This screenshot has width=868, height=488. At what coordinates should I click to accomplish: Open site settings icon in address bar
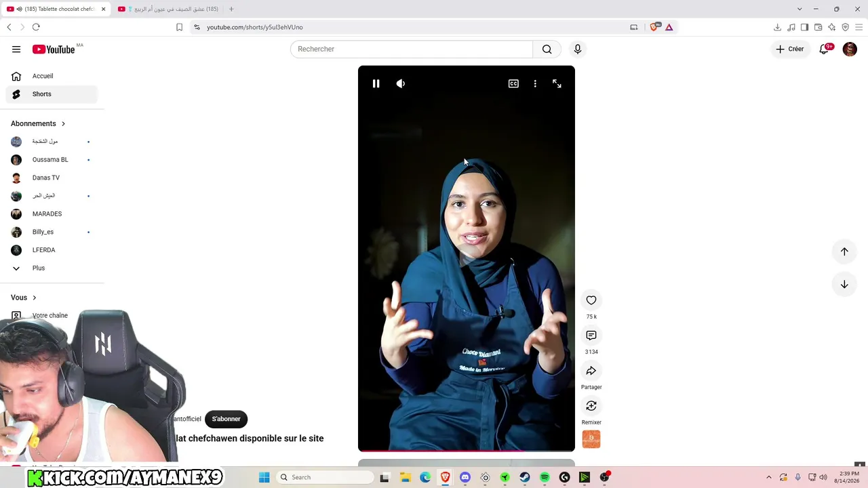197,27
